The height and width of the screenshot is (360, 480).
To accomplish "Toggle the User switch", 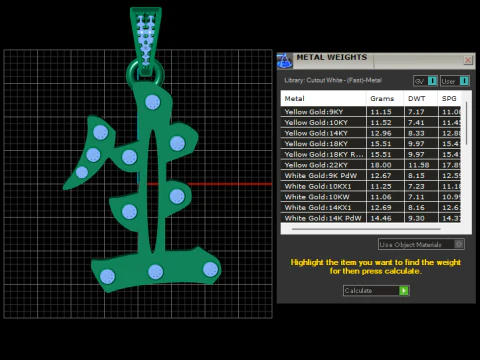I will [455, 81].
